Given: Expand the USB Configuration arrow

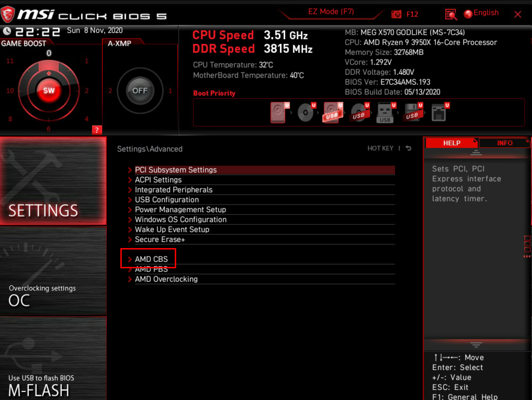Looking at the screenshot, I should [130, 200].
